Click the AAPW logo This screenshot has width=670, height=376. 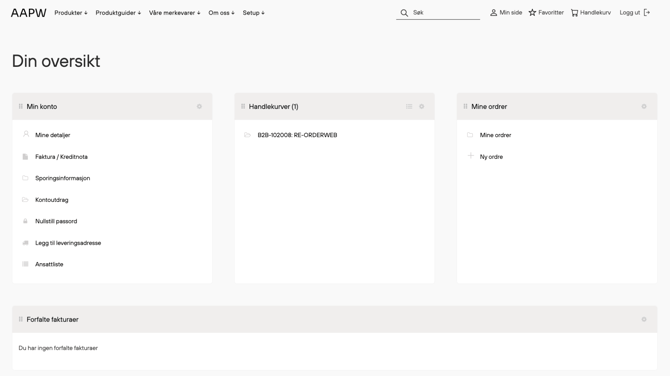(29, 13)
